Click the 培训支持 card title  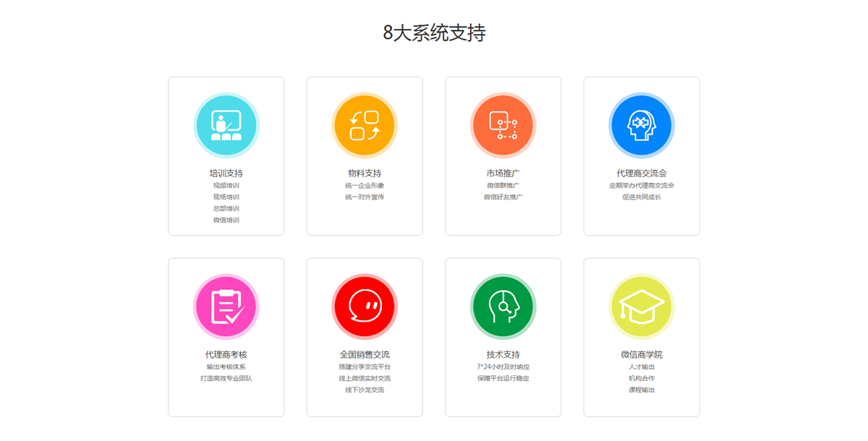click(x=226, y=174)
